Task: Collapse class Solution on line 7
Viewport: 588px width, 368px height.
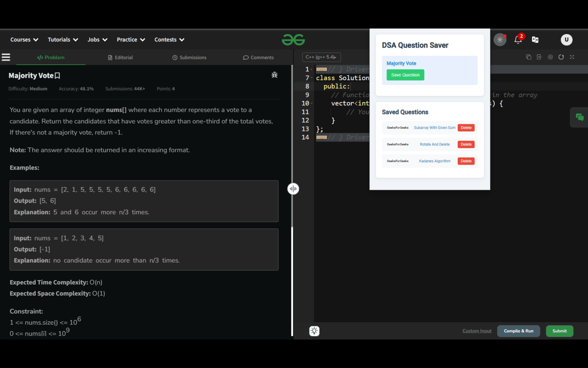Action: pos(312,78)
